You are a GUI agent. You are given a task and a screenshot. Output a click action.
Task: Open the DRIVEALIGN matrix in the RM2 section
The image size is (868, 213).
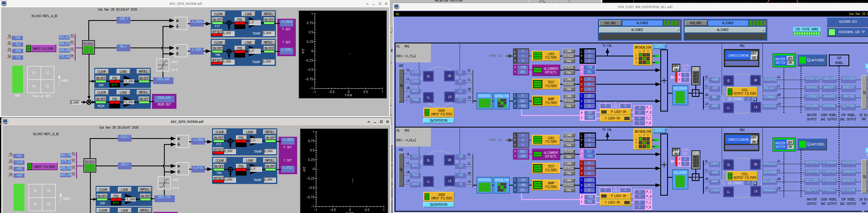(x=643, y=139)
